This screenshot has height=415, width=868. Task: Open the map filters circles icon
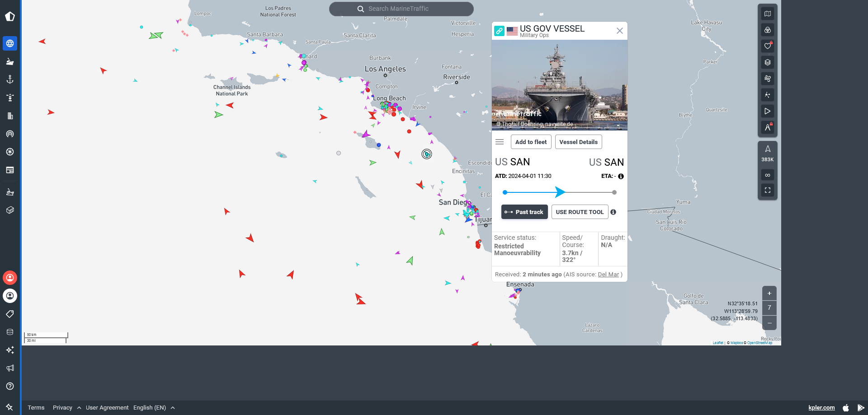click(768, 30)
